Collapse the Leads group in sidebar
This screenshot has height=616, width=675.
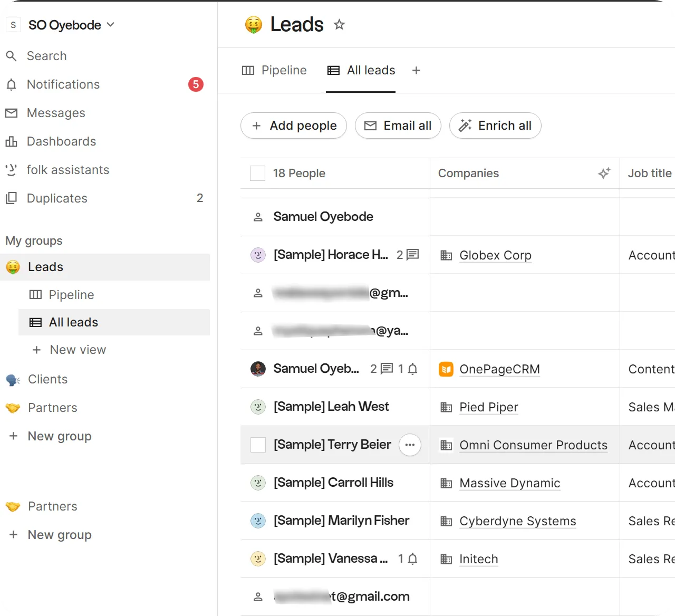point(105,267)
